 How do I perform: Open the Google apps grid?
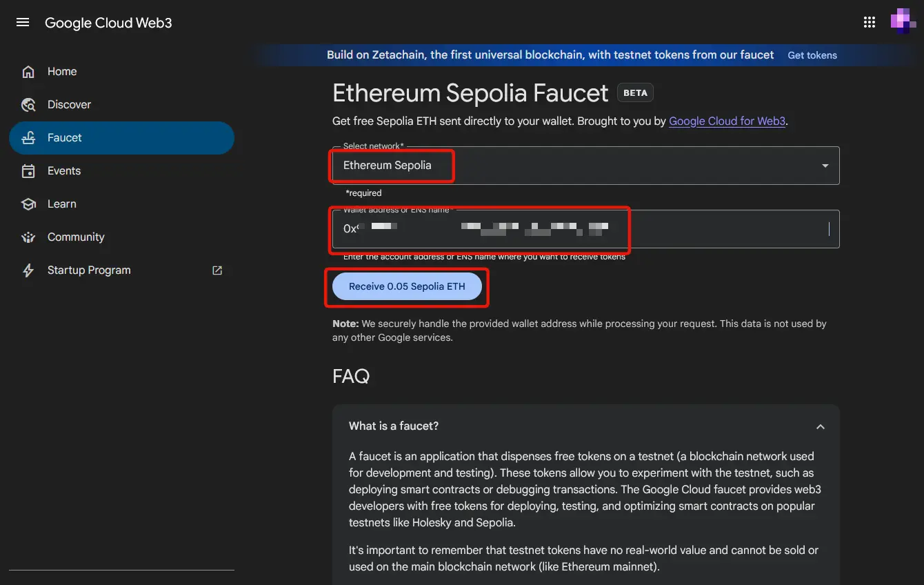tap(870, 22)
